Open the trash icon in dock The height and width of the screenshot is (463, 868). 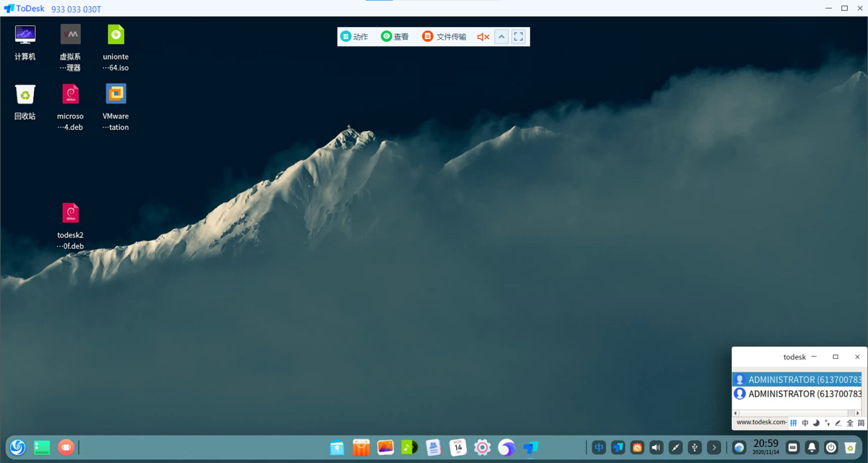pos(850,448)
